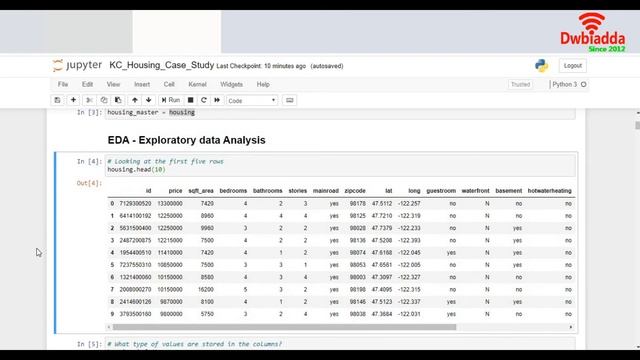Click the Logout button

(573, 66)
